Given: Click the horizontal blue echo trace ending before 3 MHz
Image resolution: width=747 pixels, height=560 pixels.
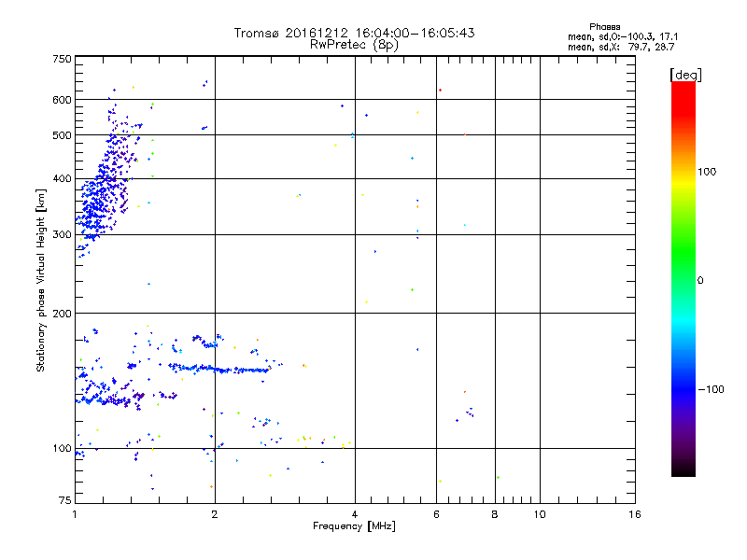Looking at the screenshot, I should click(221, 369).
